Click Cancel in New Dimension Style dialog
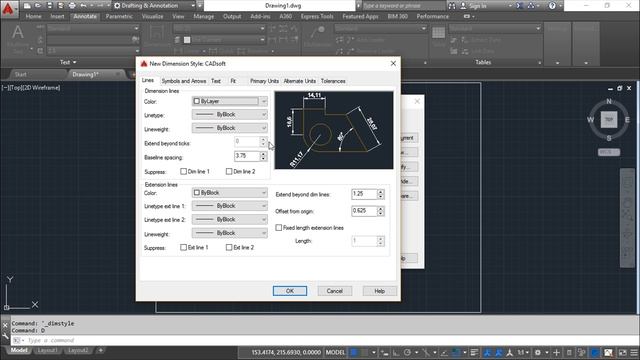640x360 pixels. 335,291
